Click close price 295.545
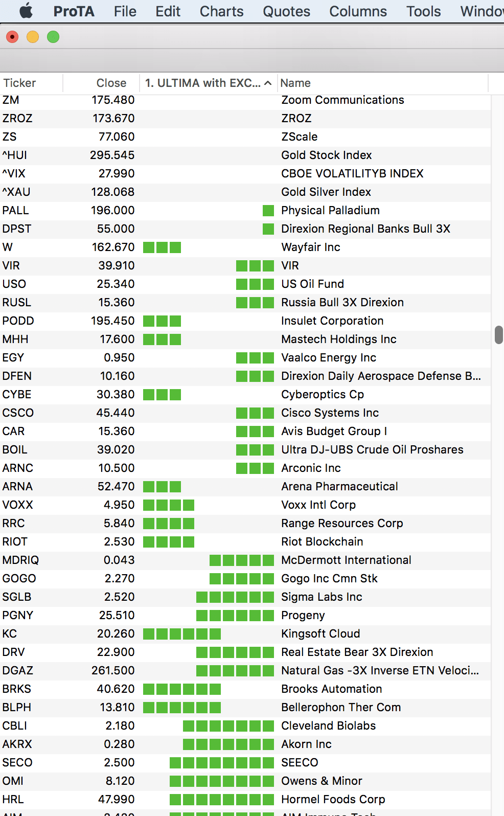 click(112, 155)
